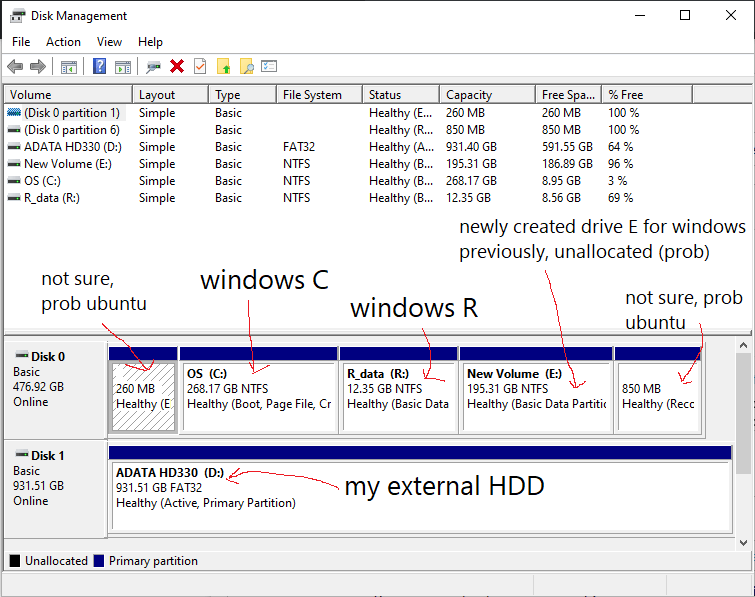Viewport: 755px width, 597px height.
Task: Click the 8.95 GB free space cell
Action: tap(561, 181)
